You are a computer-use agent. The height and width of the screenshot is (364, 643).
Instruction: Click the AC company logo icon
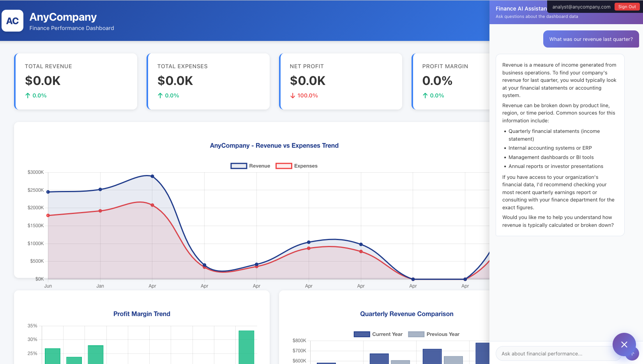pos(12,21)
